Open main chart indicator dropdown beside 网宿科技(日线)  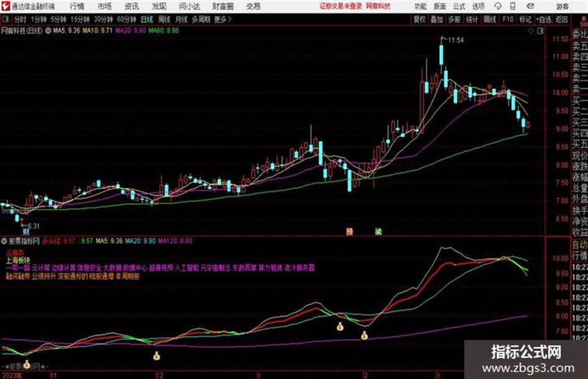pyautogui.click(x=48, y=30)
